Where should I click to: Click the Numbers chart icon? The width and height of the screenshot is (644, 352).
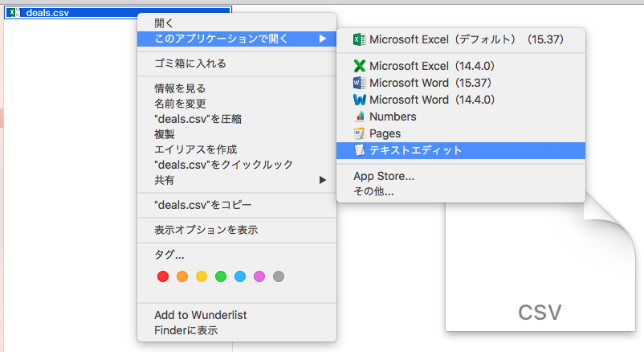(360, 117)
